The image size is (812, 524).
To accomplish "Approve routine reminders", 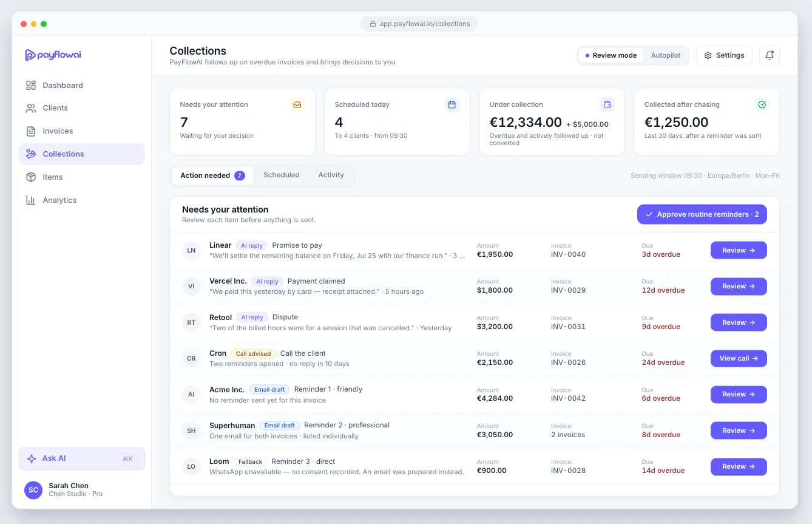I will pyautogui.click(x=702, y=214).
